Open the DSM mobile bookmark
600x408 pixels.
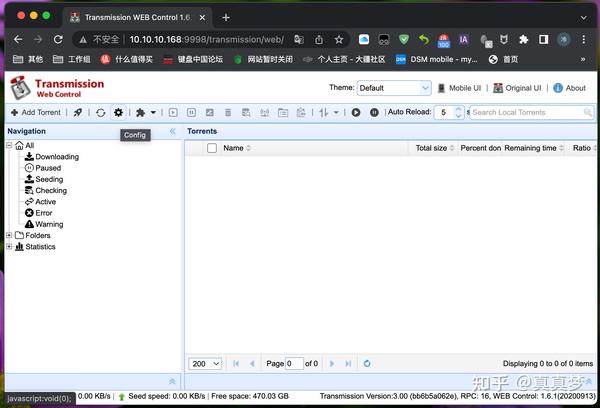(436, 59)
